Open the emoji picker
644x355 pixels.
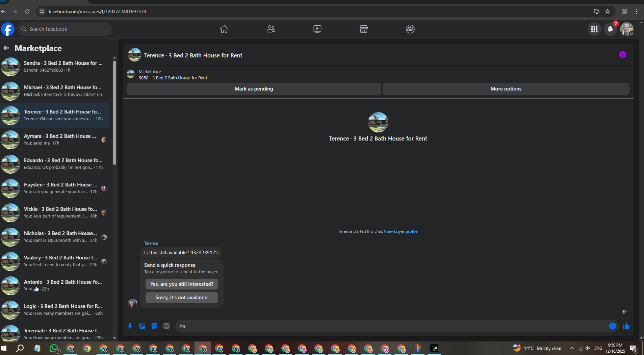click(x=613, y=326)
